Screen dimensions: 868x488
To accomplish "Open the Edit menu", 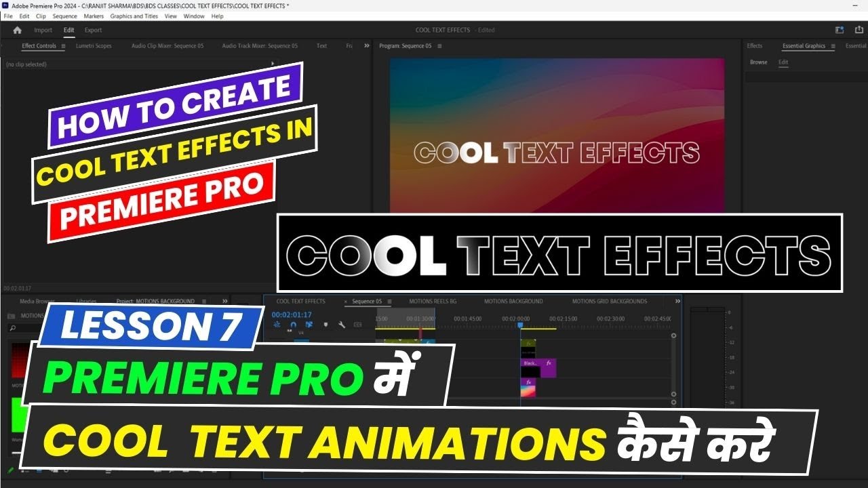I will [x=24, y=16].
